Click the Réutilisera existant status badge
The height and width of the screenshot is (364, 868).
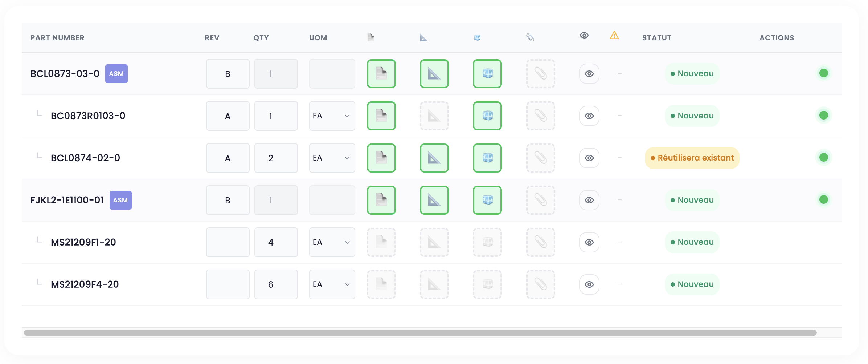click(x=692, y=158)
